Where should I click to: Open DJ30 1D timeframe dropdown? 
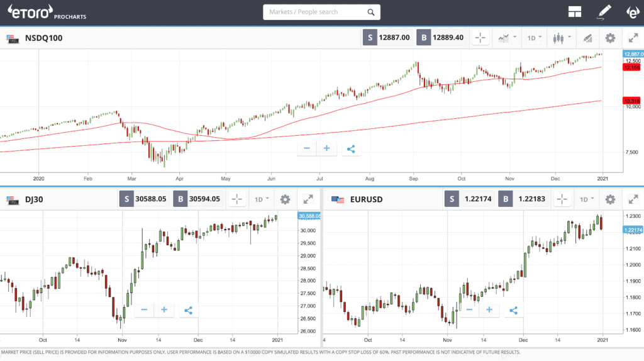point(262,199)
